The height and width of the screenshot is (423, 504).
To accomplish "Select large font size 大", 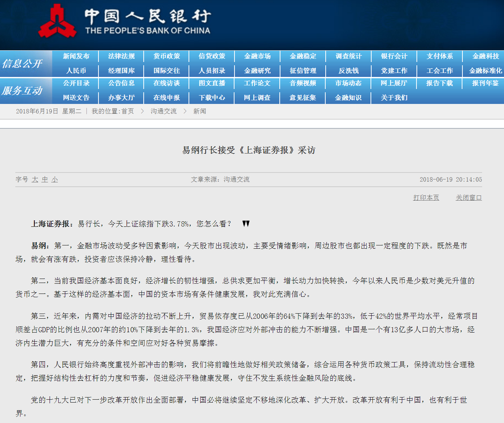I will [x=35, y=179].
